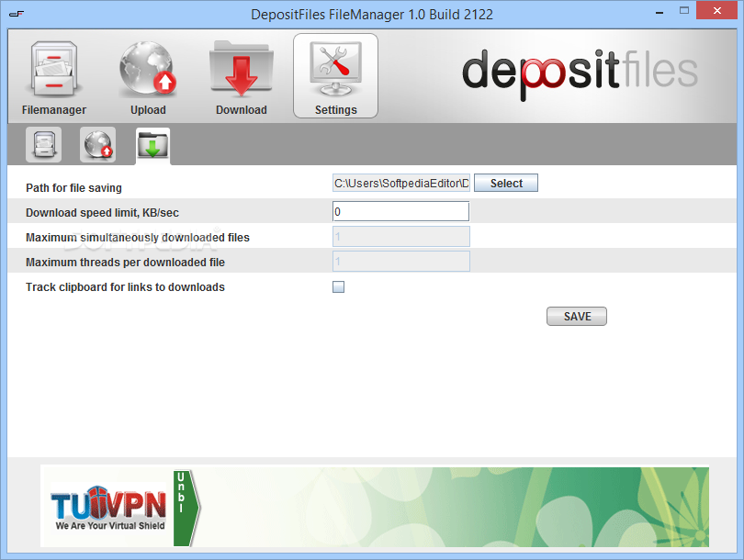Click the 'Path for file saving' label
This screenshot has width=744, height=560.
[74, 188]
